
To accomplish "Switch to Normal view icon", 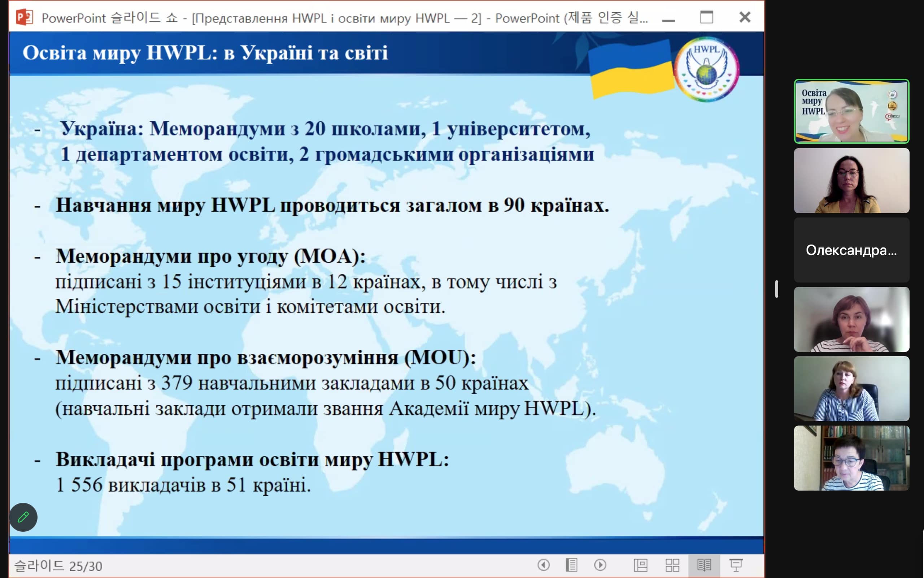I will [x=640, y=565].
